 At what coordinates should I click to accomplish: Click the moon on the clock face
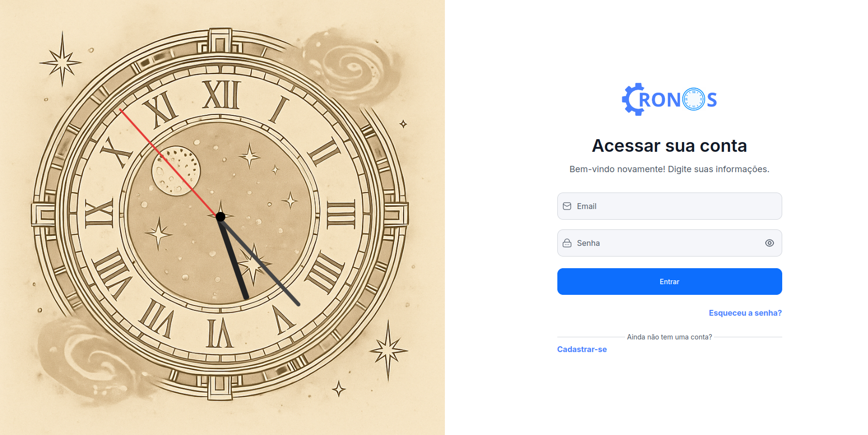(176, 171)
